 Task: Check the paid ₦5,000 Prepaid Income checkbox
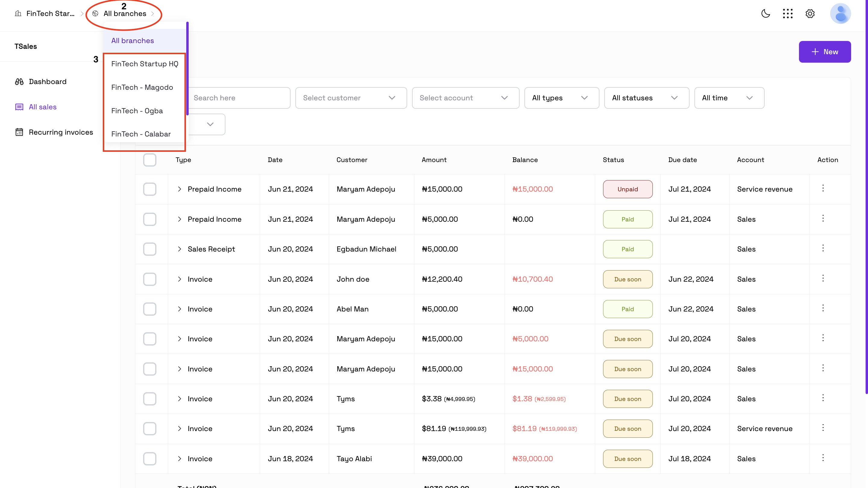click(149, 219)
